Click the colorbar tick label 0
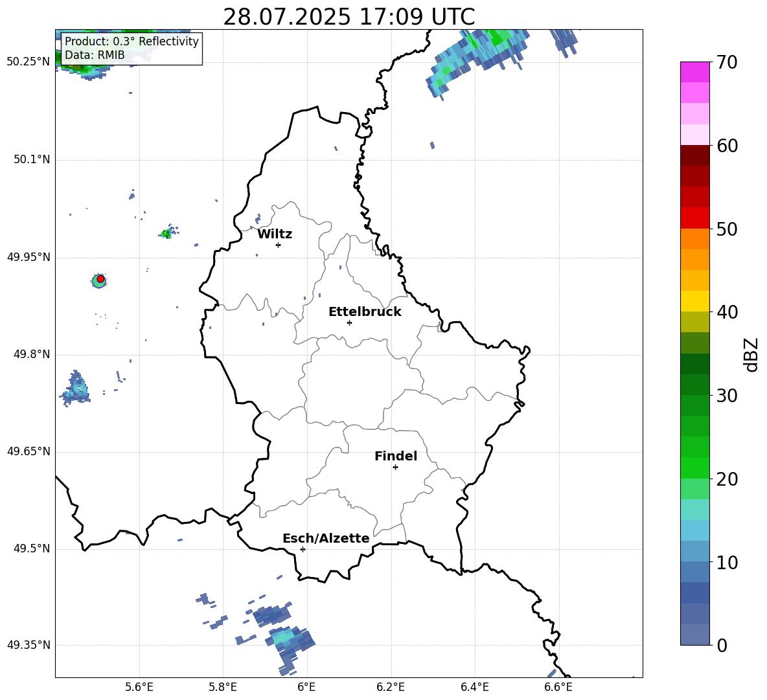 [x=722, y=645]
